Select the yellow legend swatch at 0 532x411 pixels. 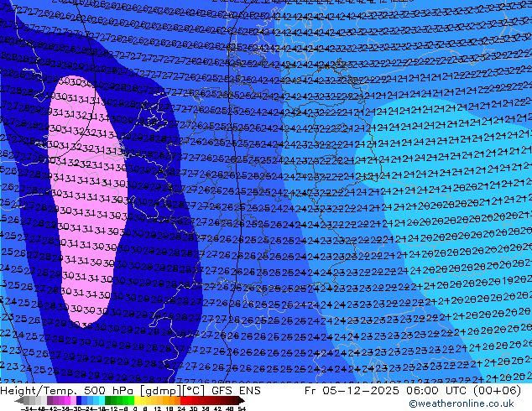138,400
